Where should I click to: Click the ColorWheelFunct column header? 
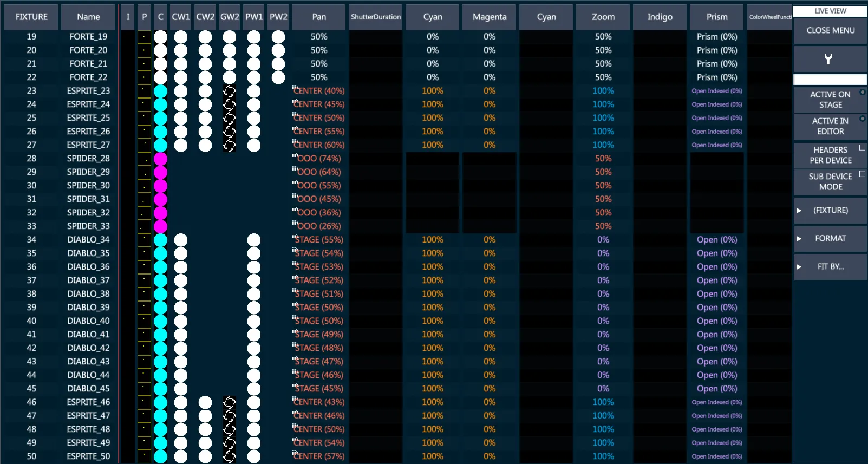[769, 17]
